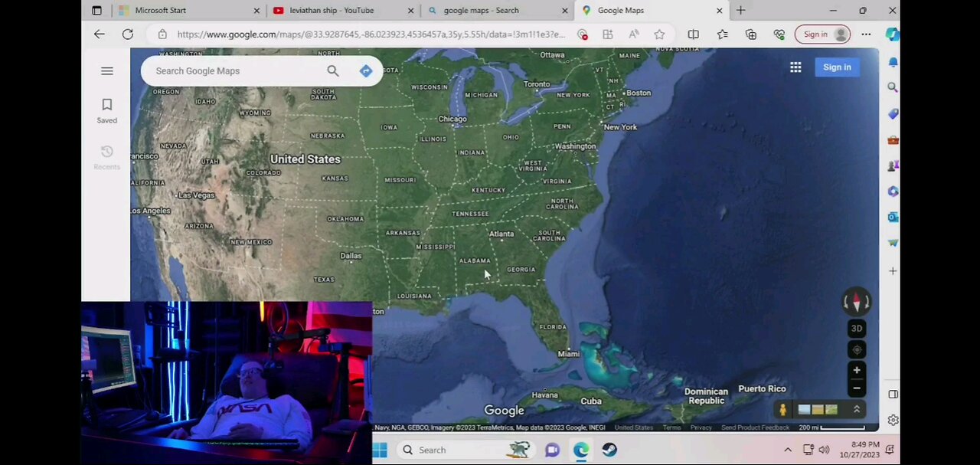This screenshot has height=465, width=980.
Task: Pick up the Street View pegman
Action: (782, 410)
